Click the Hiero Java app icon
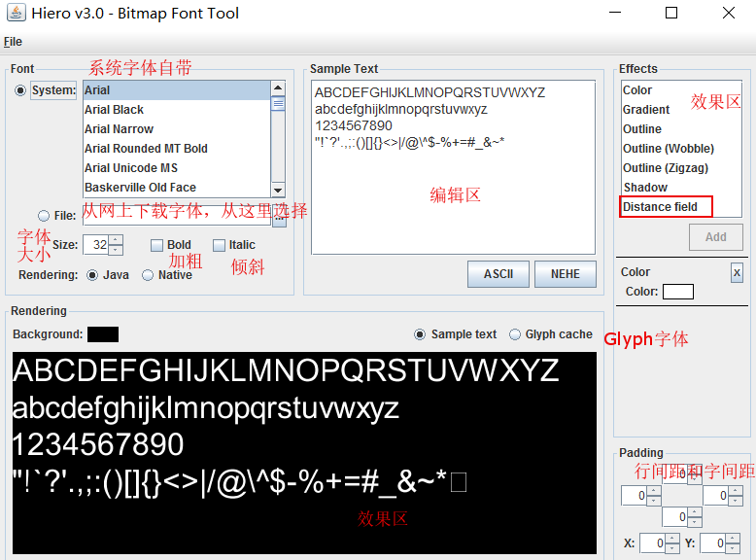Viewport: 756px width, 560px height. tap(16, 13)
